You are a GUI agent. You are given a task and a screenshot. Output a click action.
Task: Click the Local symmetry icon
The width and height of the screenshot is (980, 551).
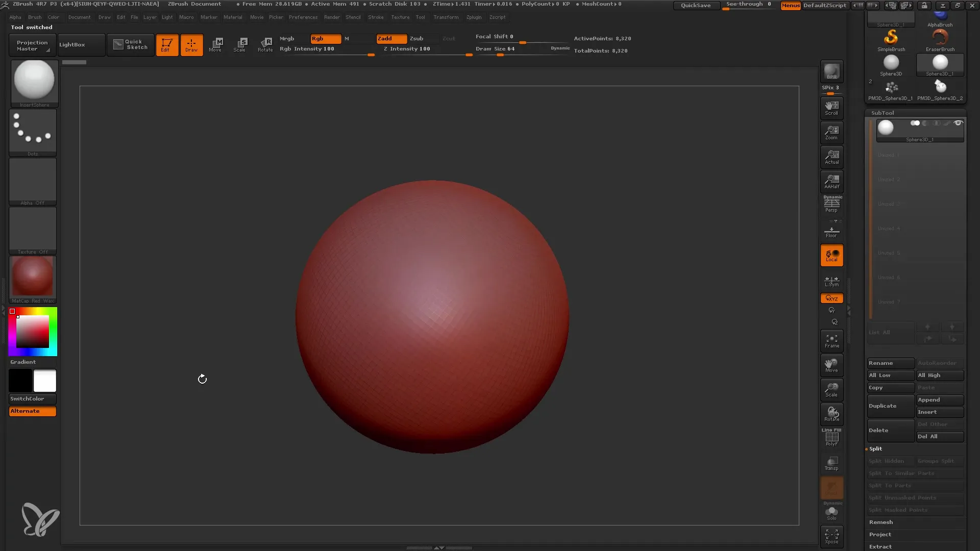click(x=831, y=280)
